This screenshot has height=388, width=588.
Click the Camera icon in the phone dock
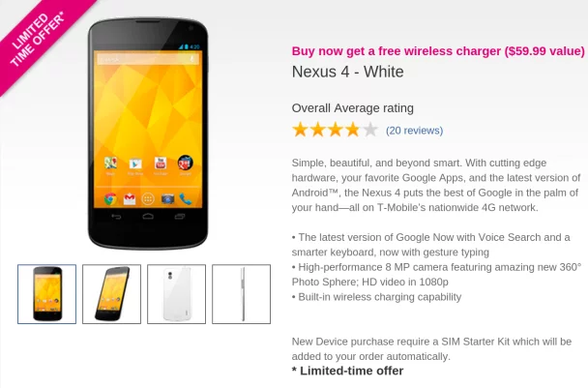(x=167, y=199)
